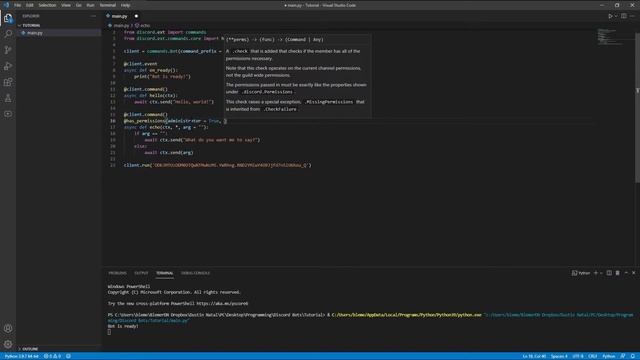Open the Manage gear icon
This screenshot has height=360, width=640.
8,344
